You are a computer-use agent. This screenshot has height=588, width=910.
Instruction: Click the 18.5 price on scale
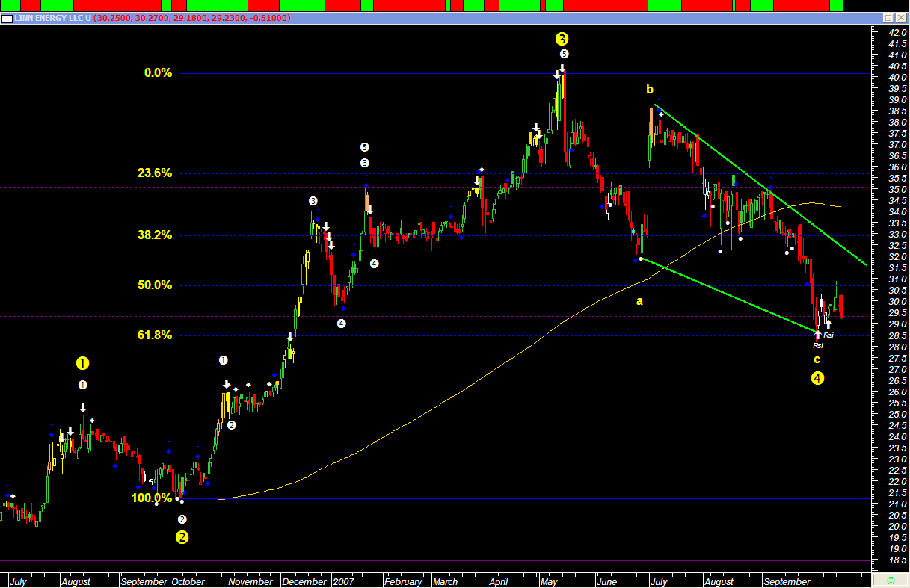pos(897,560)
